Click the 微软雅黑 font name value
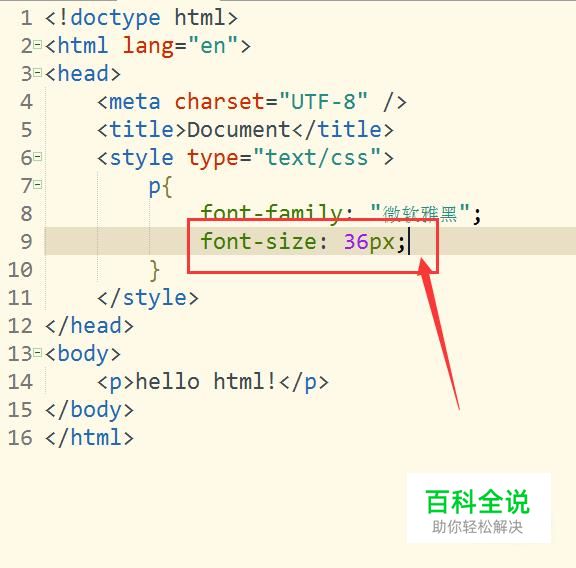The height and width of the screenshot is (568, 576). [x=420, y=213]
